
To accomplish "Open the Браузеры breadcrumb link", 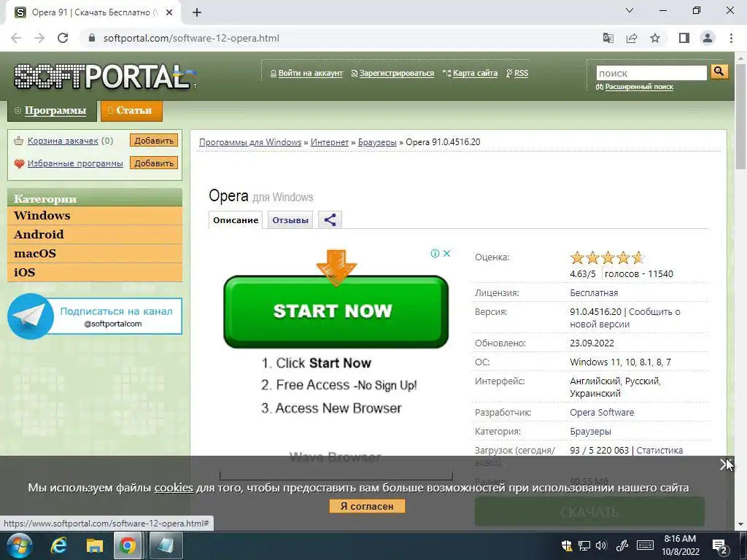I will pos(377,142).
